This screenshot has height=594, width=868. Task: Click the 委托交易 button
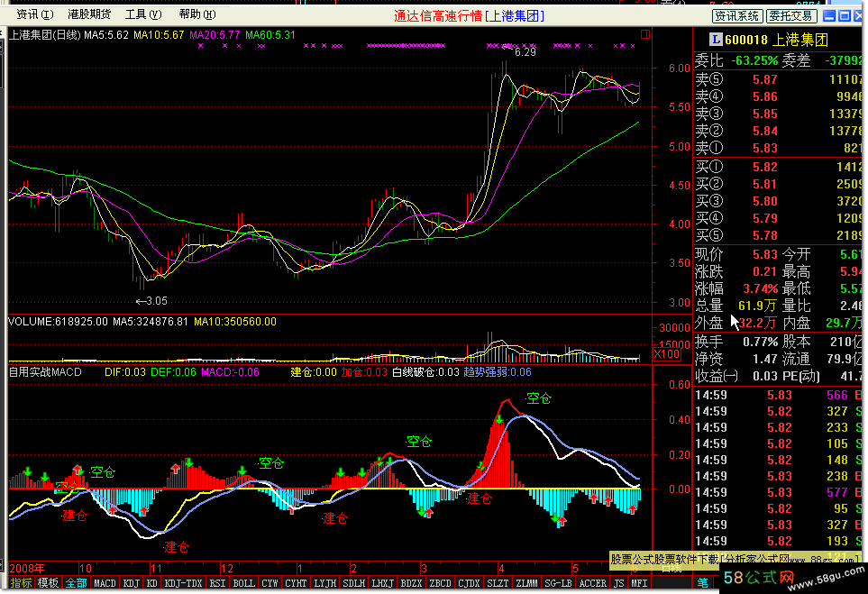(791, 16)
